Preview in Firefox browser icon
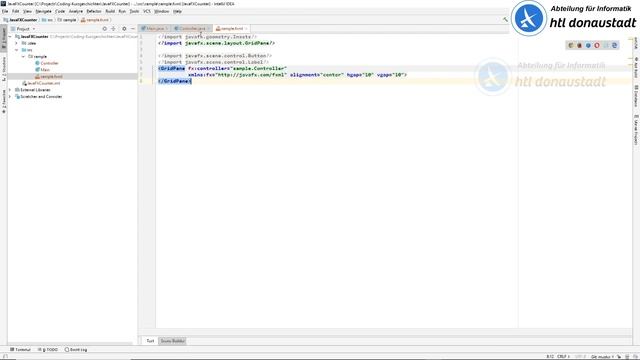Viewport: 640px width, 360px height. [579, 45]
